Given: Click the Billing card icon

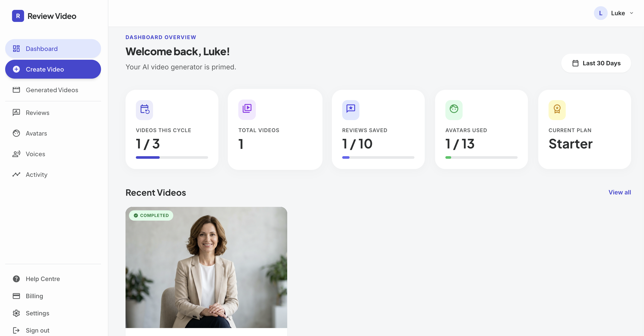Looking at the screenshot, I should [x=16, y=296].
